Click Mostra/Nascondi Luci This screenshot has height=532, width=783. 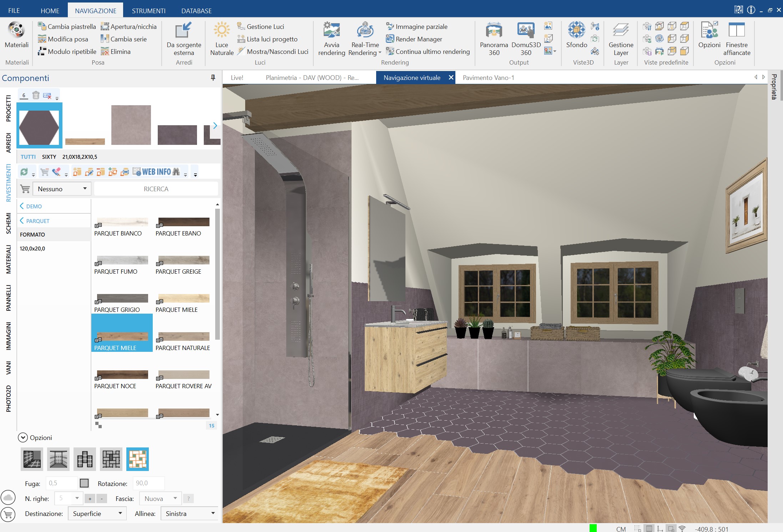(273, 51)
